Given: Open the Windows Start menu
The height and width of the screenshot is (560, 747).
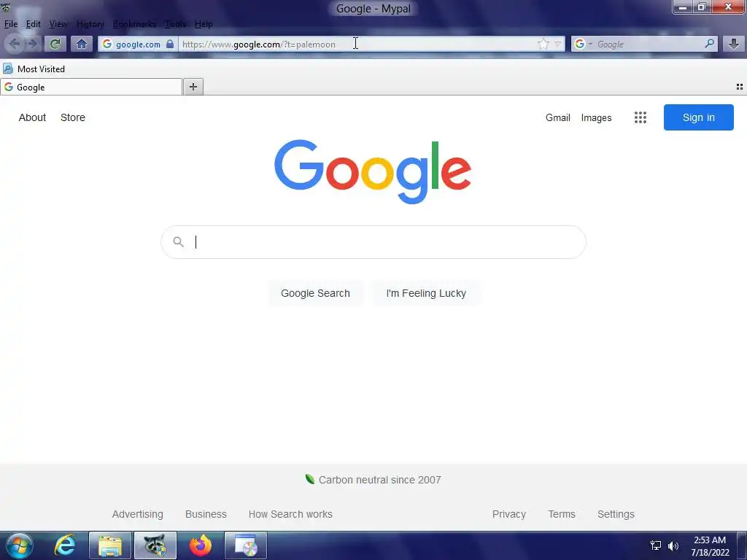Looking at the screenshot, I should [20, 545].
